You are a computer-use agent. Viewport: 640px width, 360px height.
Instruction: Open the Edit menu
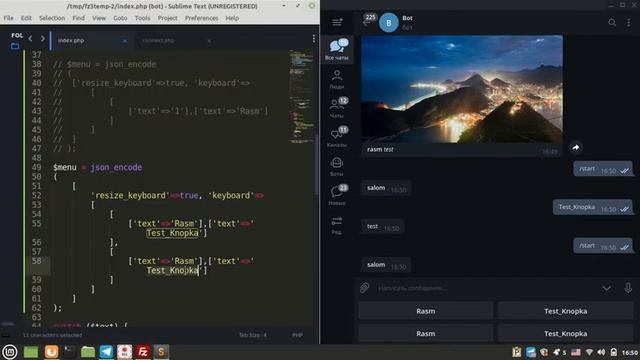(26, 18)
